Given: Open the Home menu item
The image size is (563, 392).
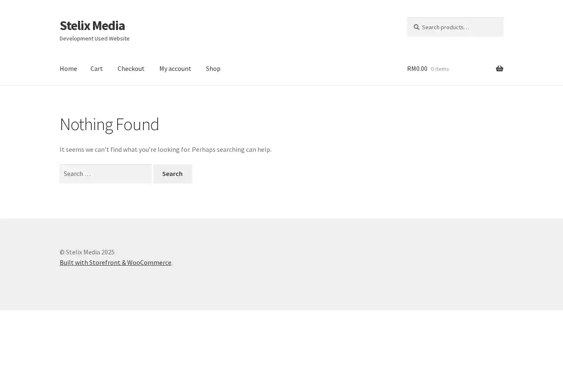Looking at the screenshot, I should [68, 68].
